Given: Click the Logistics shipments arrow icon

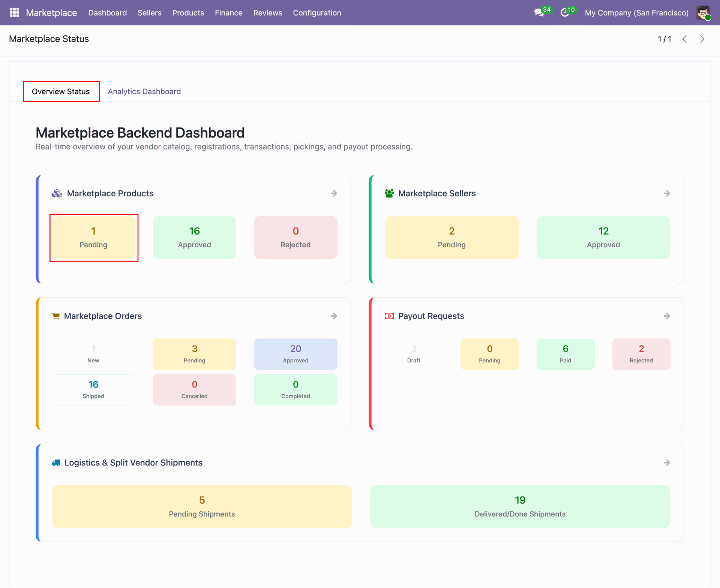Looking at the screenshot, I should (667, 462).
